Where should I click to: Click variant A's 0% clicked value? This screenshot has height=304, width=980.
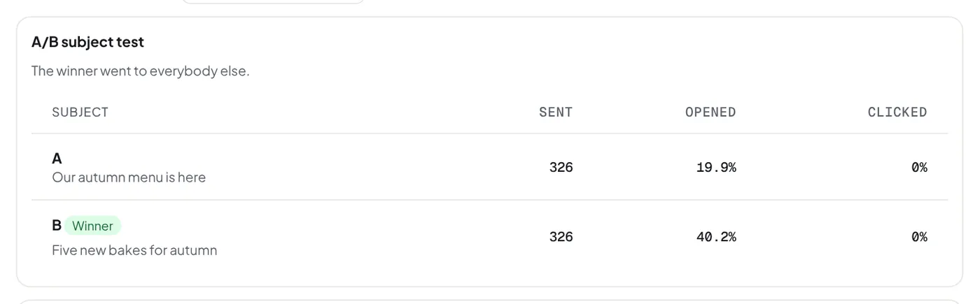[919, 168]
